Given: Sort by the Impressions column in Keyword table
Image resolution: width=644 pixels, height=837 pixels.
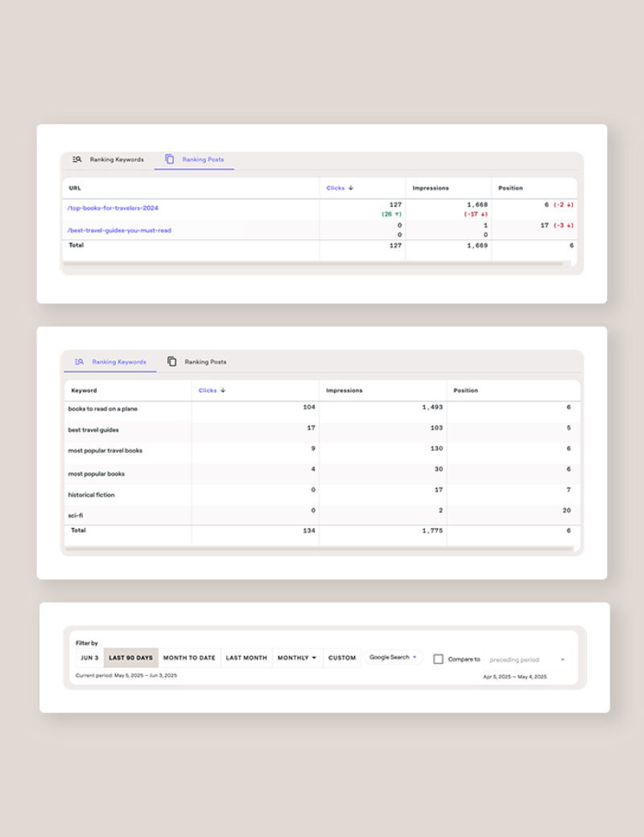Looking at the screenshot, I should 345,390.
